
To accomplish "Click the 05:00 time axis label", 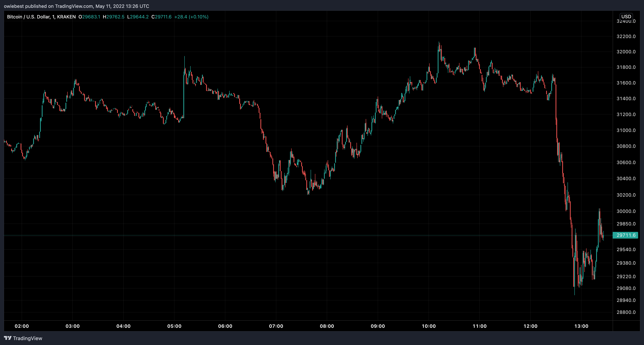I will 174,326.
